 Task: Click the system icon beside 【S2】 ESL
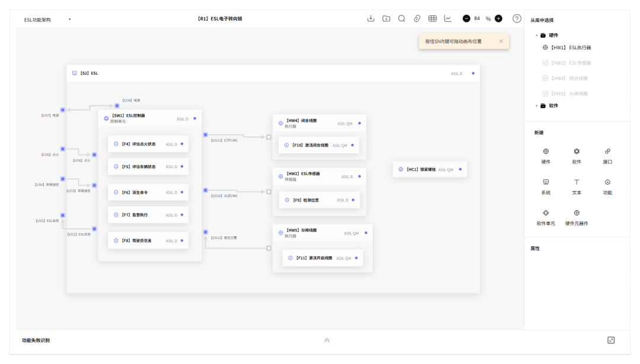75,73
